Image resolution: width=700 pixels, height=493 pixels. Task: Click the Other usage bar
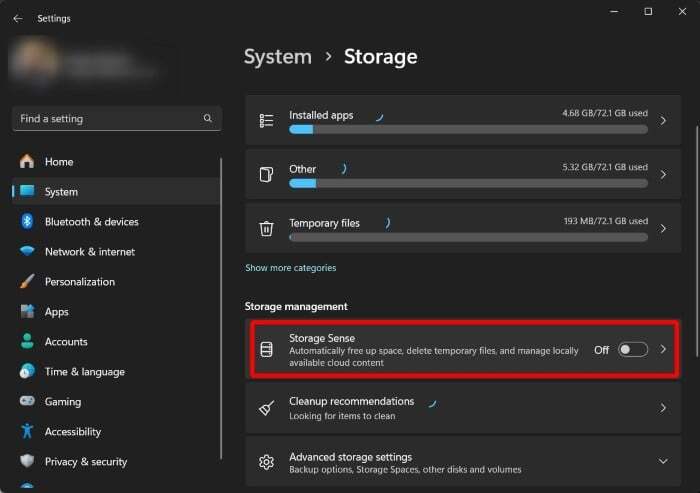coord(468,183)
